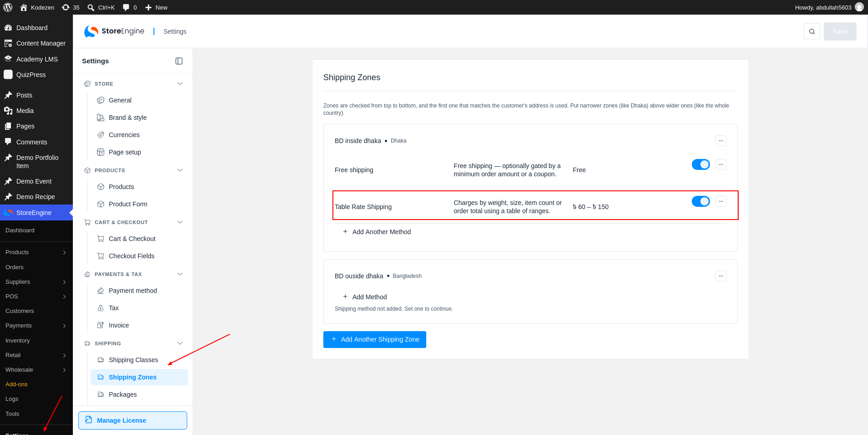The height and width of the screenshot is (435, 868).
Task: Expand the Wholesale submenu arrow
Action: [64, 370]
